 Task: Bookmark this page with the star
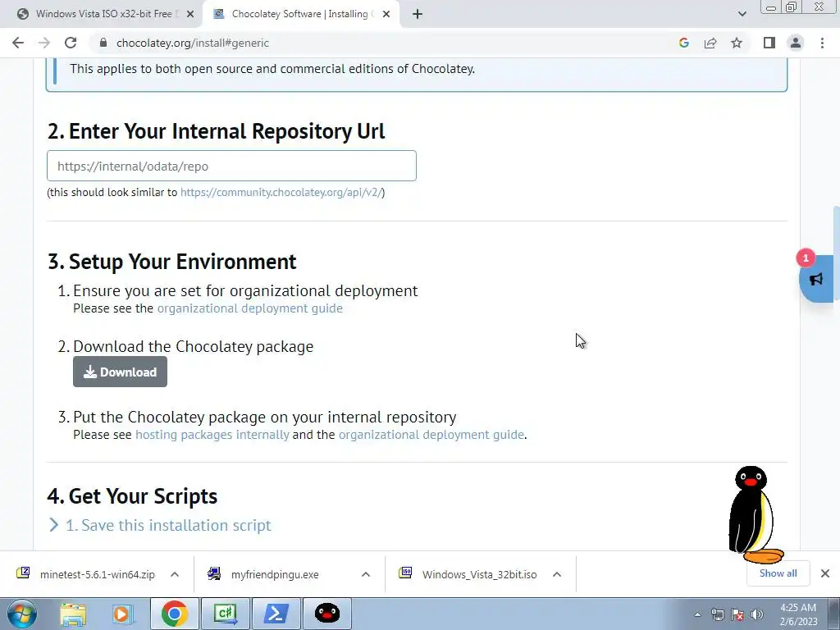pos(737,43)
